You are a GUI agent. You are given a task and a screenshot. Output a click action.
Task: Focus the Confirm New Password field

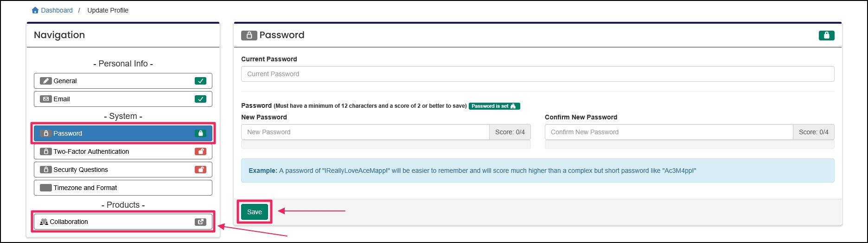click(669, 132)
